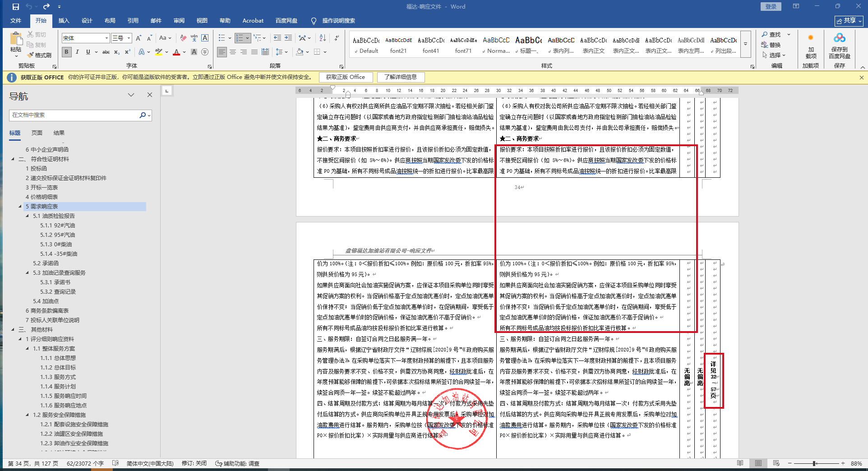Click the clear formatting eraser icon
Image resolution: width=868 pixels, height=471 pixels.
[183, 38]
